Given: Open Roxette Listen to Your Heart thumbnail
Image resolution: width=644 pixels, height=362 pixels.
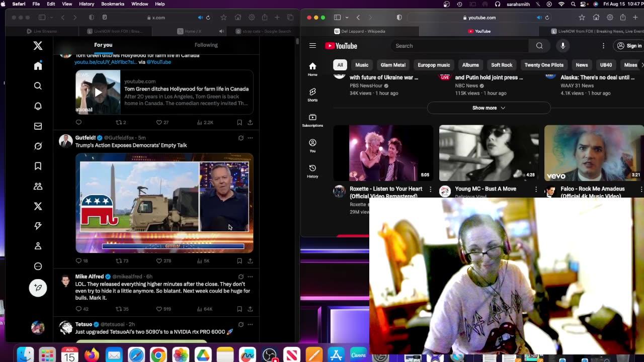Looking at the screenshot, I should click(383, 153).
